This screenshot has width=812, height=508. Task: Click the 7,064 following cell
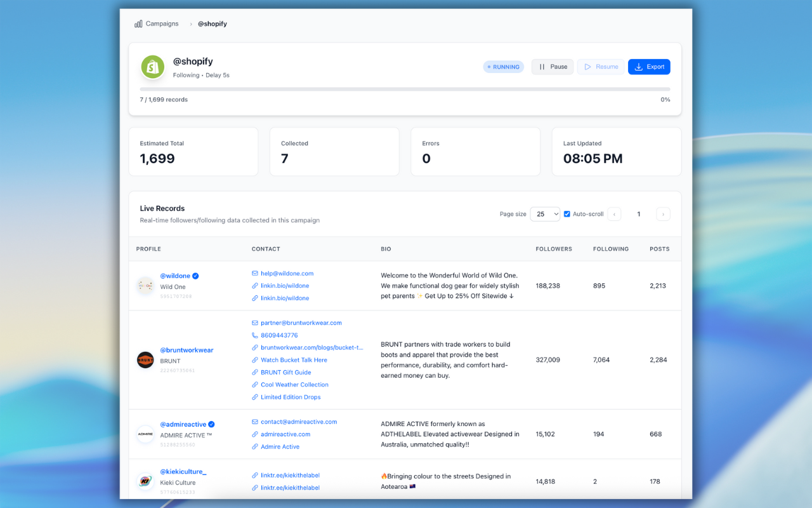tap(601, 360)
